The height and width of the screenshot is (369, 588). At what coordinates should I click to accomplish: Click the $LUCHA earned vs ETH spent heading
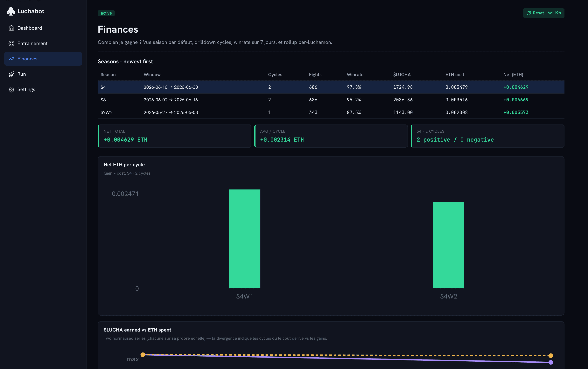coord(137,330)
